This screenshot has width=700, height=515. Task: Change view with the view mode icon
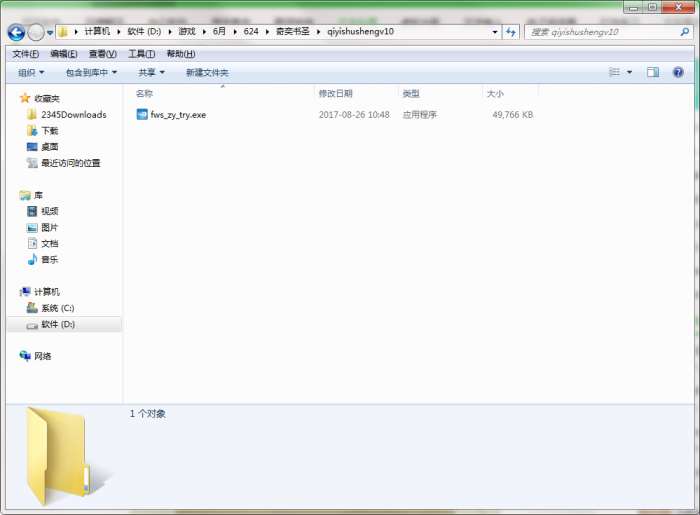(x=614, y=72)
